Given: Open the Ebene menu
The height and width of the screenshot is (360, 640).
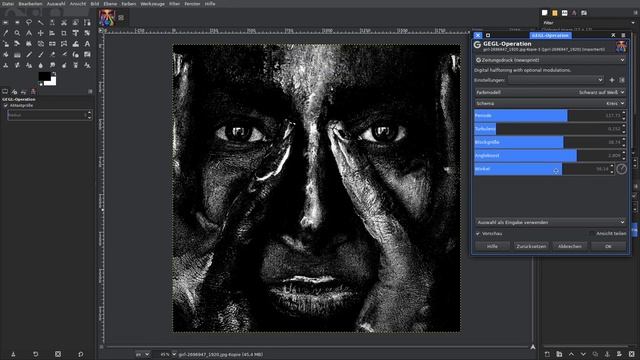Looking at the screenshot, I should click(110, 4).
